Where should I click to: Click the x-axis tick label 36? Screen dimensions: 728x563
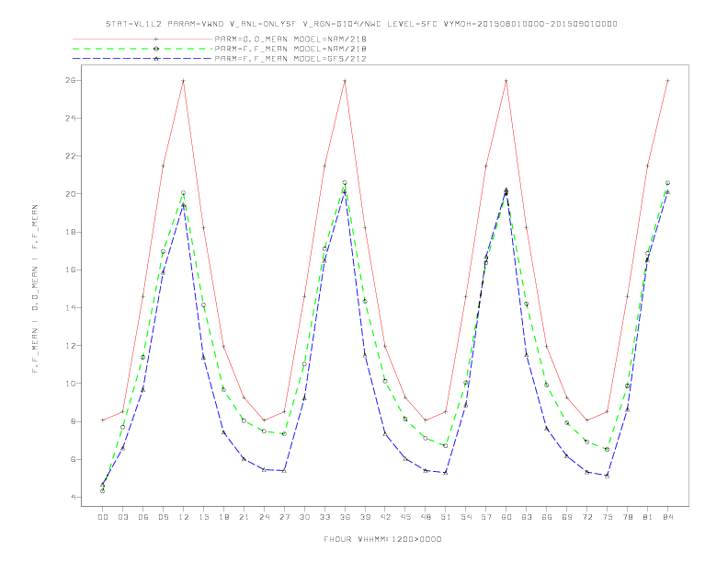pyautogui.click(x=345, y=517)
